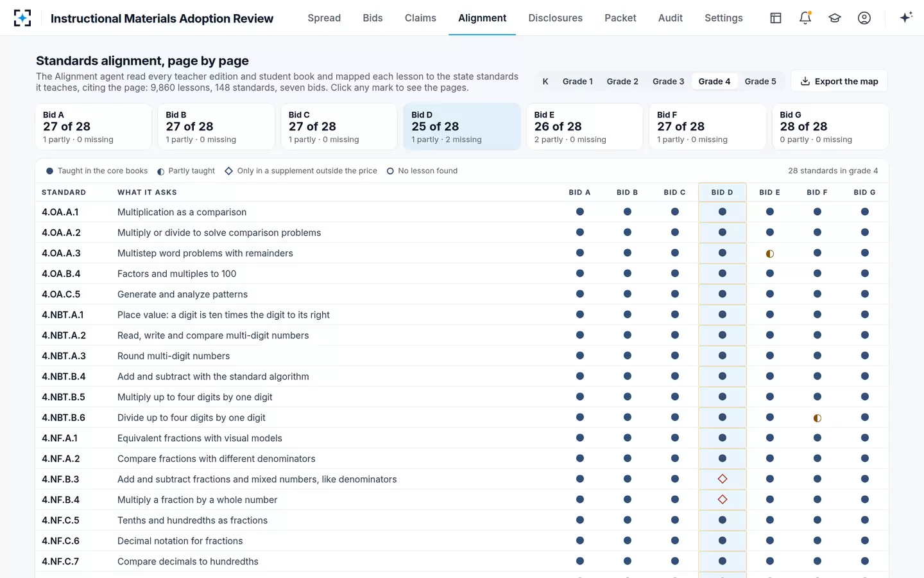The width and height of the screenshot is (924, 578).
Task: Switch to the Spread tab
Action: (324, 18)
